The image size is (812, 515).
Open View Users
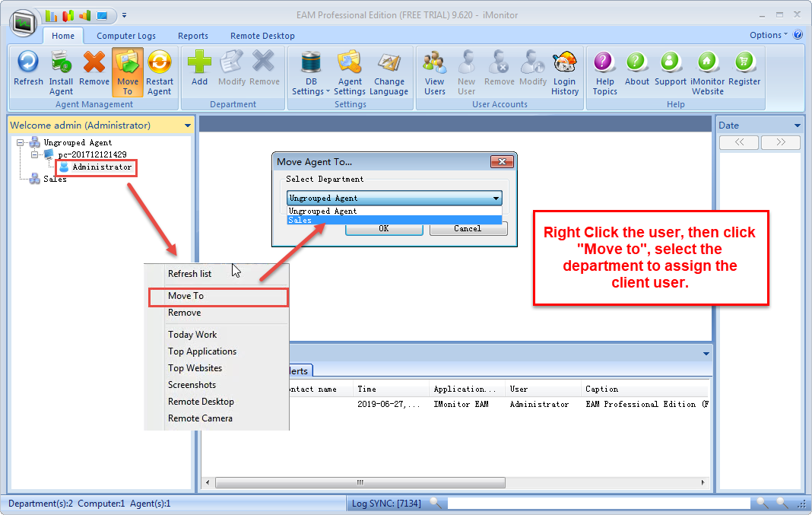tap(434, 72)
